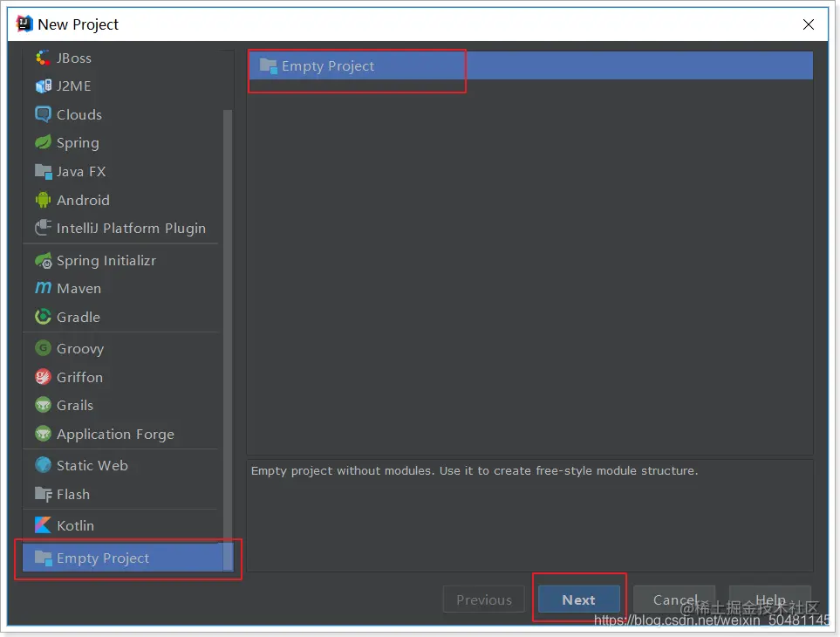Select Griffon project type
This screenshot has height=637, width=840.
tap(122, 377)
